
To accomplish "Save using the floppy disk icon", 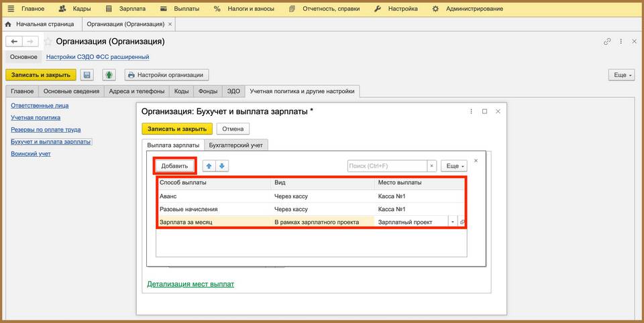I will (x=87, y=75).
